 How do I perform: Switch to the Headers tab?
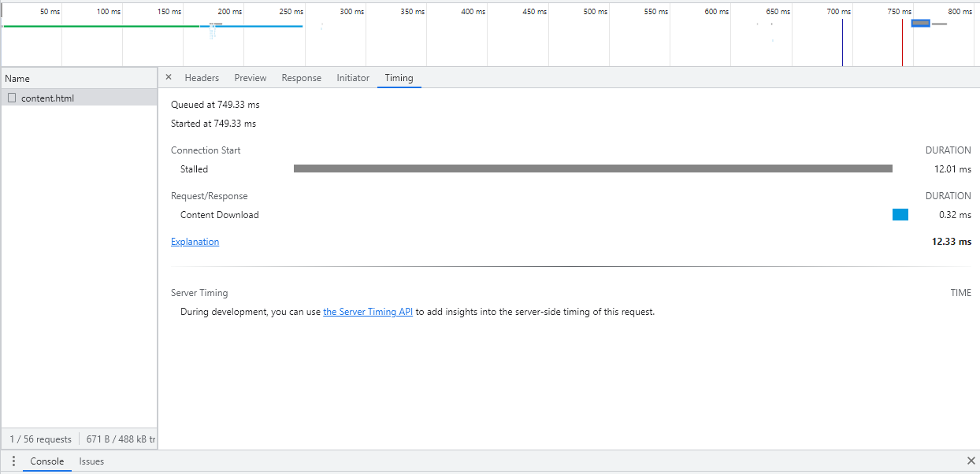coord(202,77)
